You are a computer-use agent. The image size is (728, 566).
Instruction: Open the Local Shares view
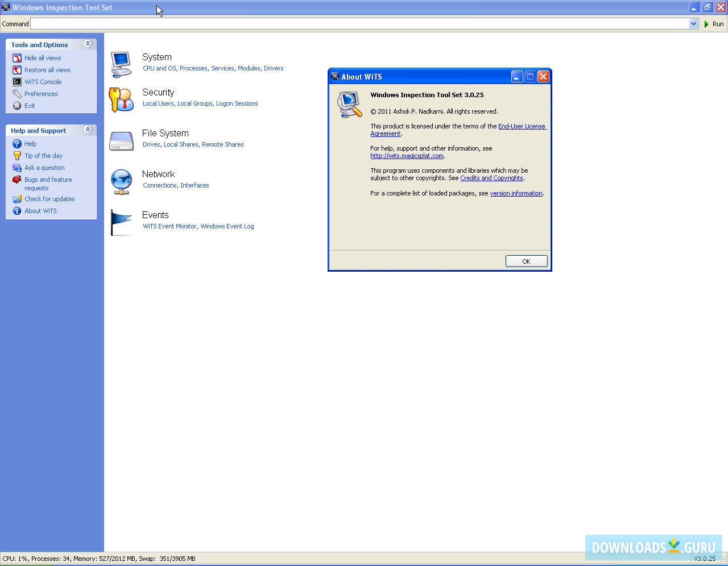coord(181,144)
